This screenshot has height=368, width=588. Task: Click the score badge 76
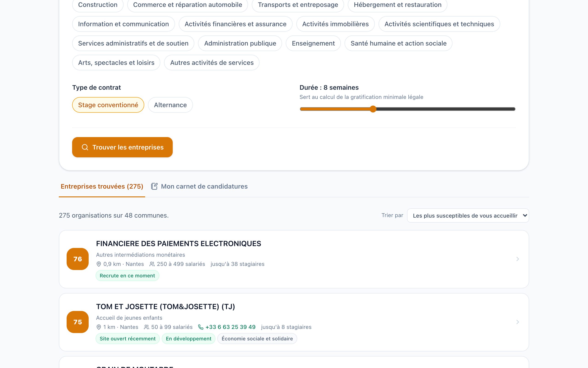77,259
